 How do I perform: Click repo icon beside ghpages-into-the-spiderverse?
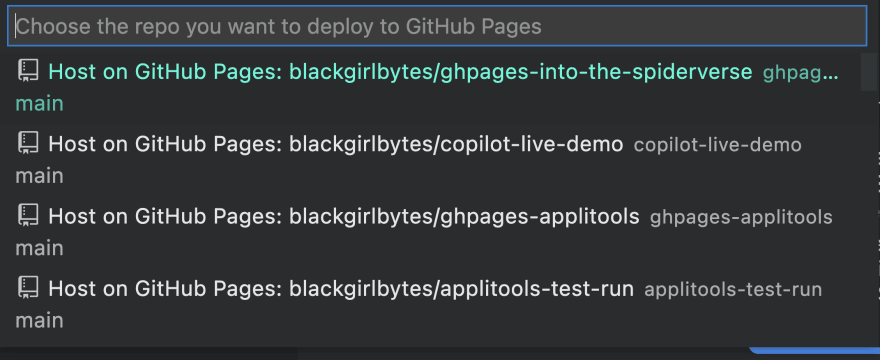[x=28, y=71]
